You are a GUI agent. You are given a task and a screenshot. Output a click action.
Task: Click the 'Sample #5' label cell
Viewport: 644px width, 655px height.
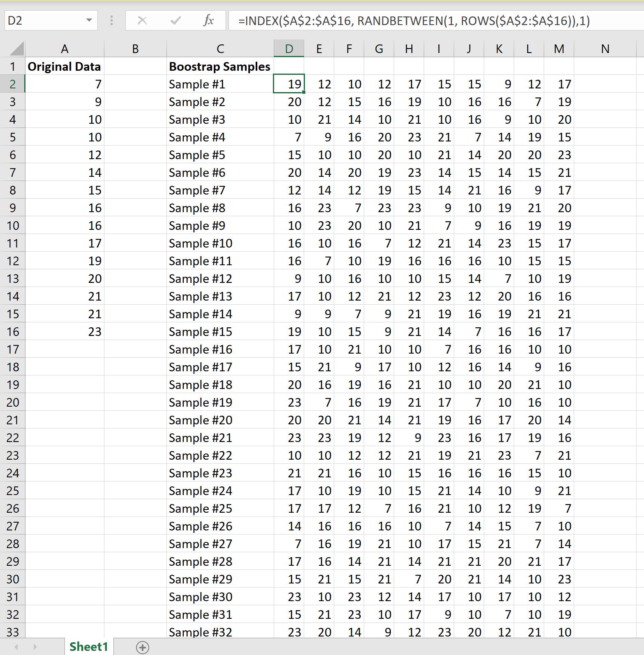[x=220, y=155]
